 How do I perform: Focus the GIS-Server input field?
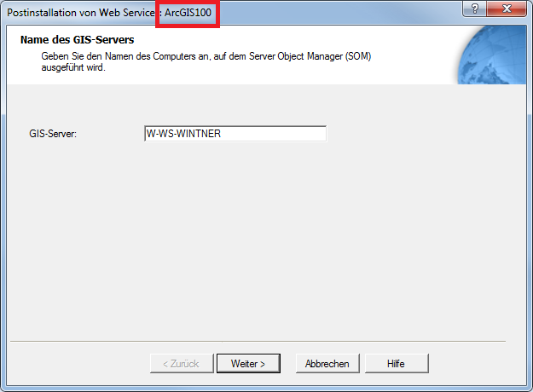[235, 134]
